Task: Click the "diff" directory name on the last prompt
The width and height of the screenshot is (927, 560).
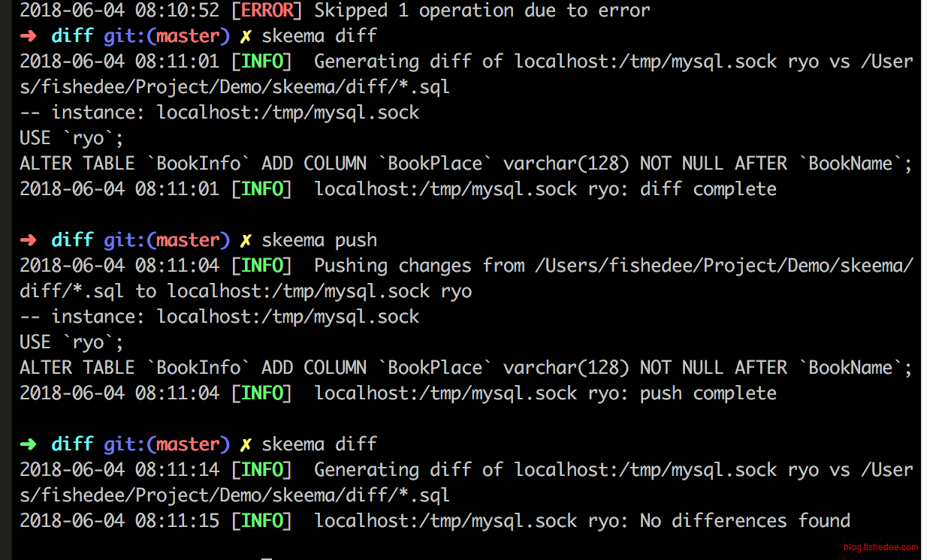Action: (72, 444)
